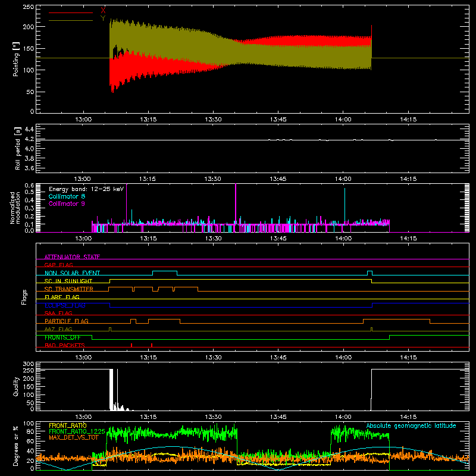The image size is (476, 476).
Task: Click the SAA_FLAG label
Action: tap(58, 313)
